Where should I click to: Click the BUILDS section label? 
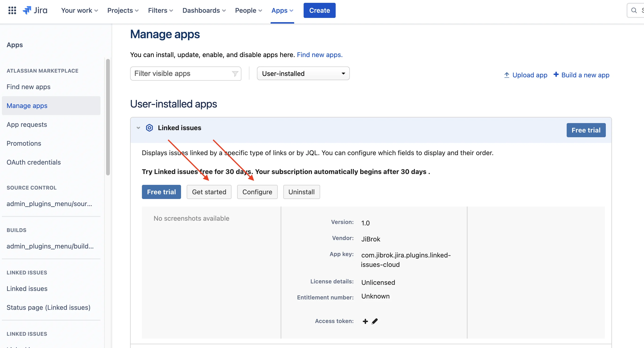point(17,230)
